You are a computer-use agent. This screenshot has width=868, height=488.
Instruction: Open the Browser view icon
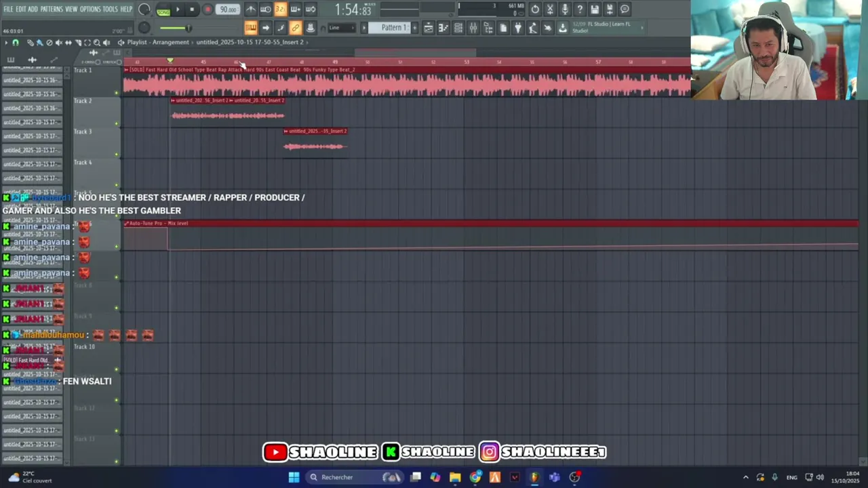click(488, 28)
